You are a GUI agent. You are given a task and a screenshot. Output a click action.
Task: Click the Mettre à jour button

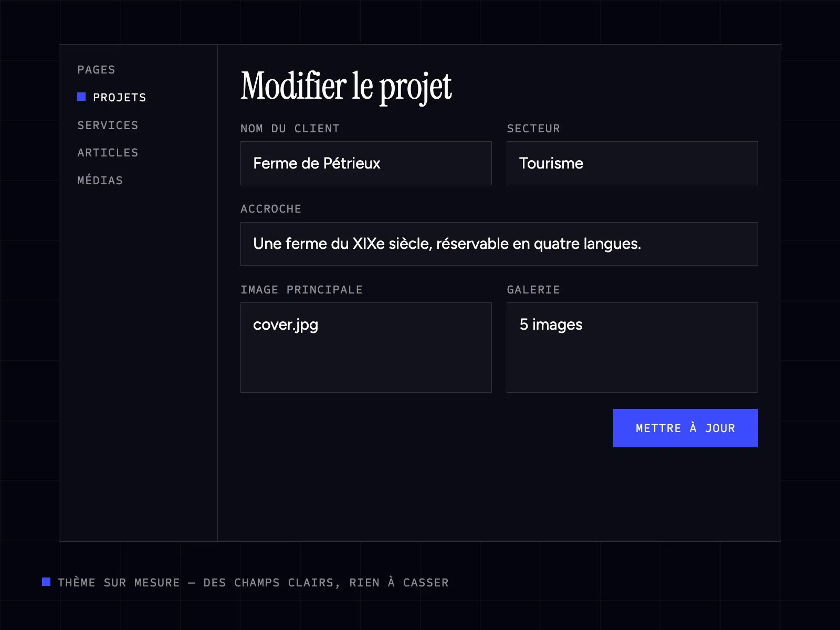[x=686, y=428]
